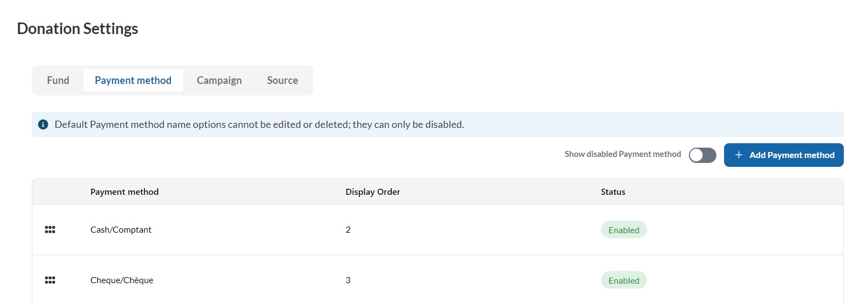Click display order value 3
Viewport: 868px width, 304px height.
pos(348,280)
